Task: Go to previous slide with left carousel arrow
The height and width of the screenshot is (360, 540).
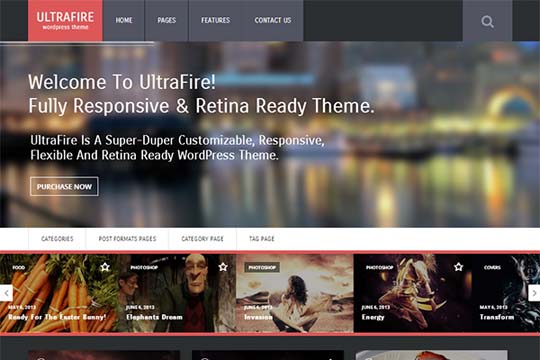Action: coord(6,293)
